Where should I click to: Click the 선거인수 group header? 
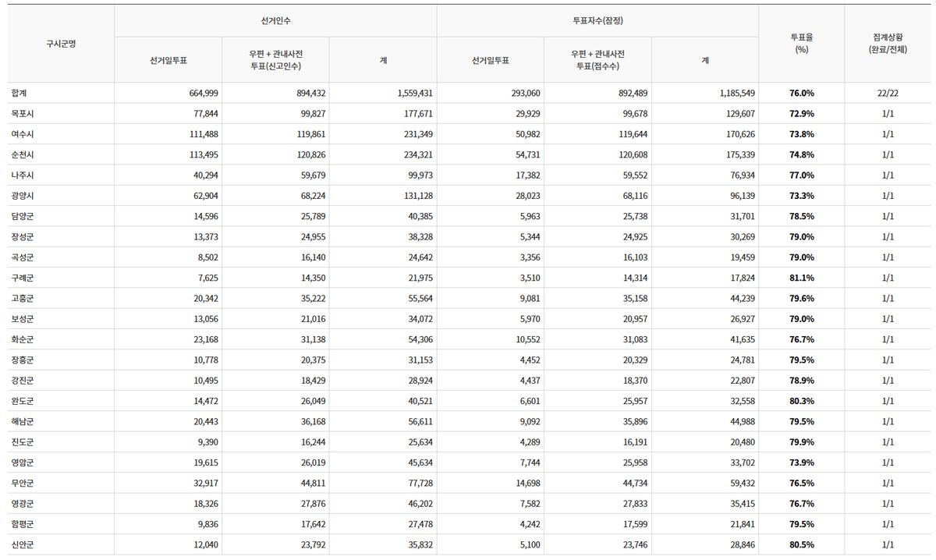275,21
